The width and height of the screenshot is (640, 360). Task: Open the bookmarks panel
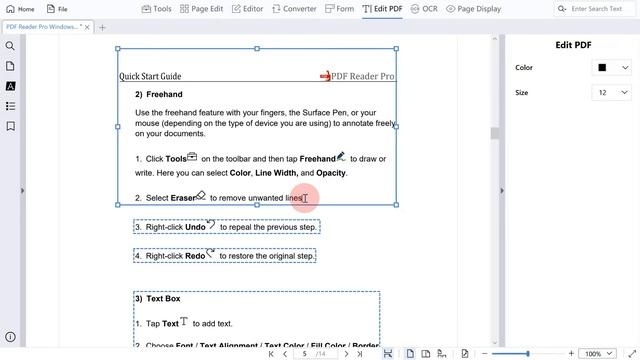pos(10,126)
